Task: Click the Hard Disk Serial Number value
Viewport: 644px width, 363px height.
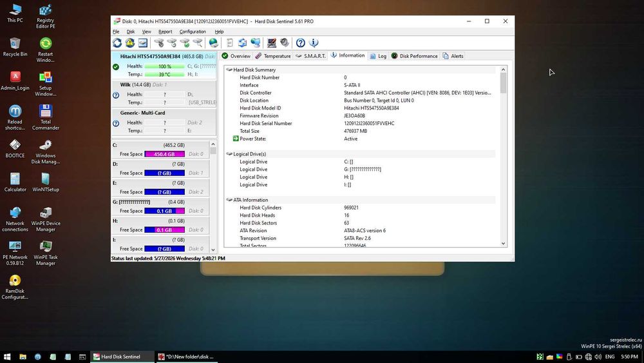Action: pyautogui.click(x=369, y=123)
